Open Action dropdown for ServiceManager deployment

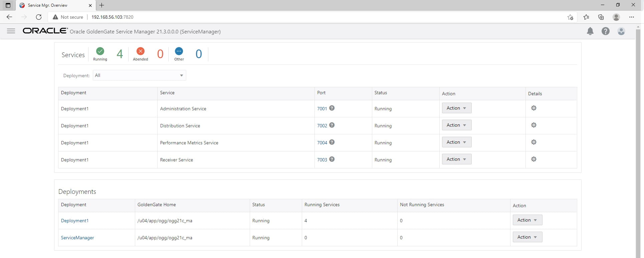[527, 237]
